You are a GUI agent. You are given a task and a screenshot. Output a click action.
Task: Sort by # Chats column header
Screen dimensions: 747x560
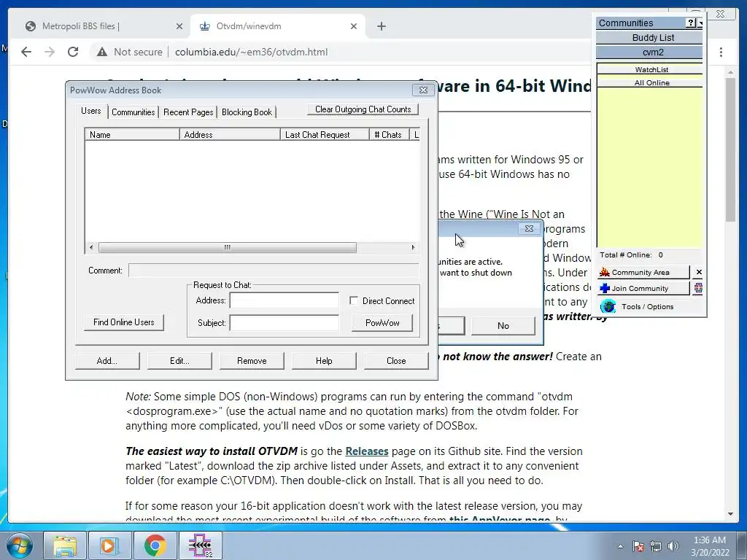click(x=389, y=135)
